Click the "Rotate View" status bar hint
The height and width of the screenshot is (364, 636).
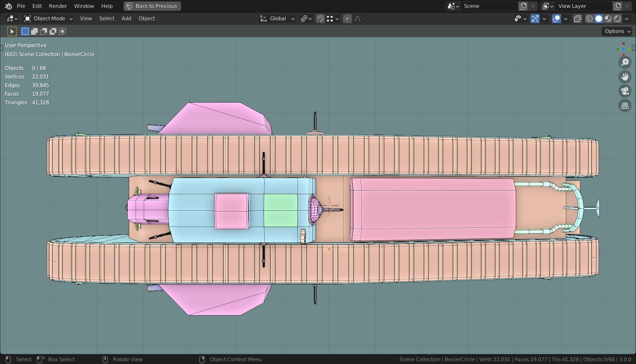click(x=128, y=360)
